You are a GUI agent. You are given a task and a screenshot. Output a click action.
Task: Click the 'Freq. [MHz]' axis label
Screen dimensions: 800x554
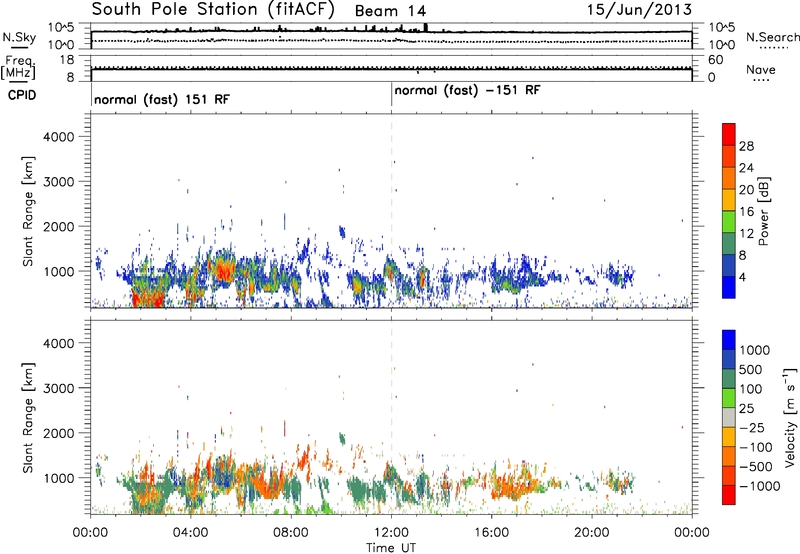point(18,67)
